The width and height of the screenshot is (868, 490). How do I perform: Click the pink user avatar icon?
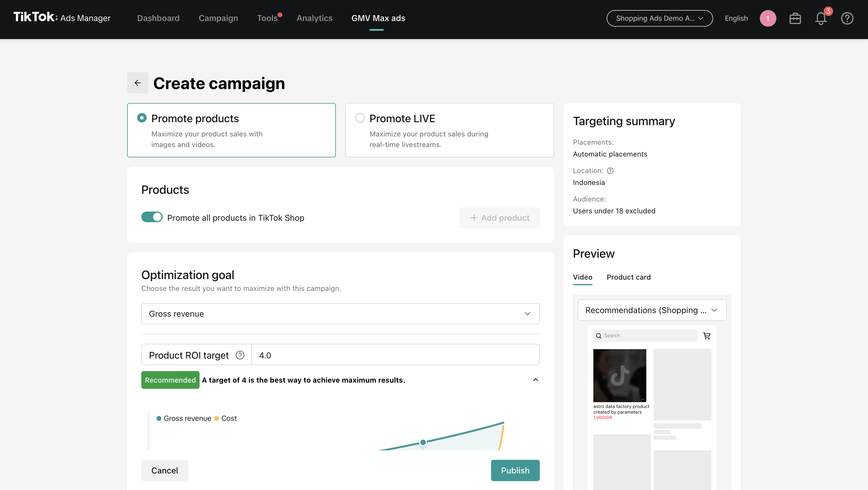tap(767, 18)
